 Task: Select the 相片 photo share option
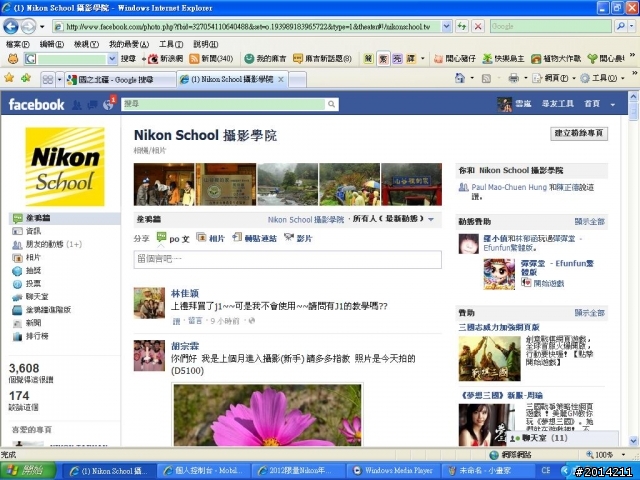pos(211,238)
